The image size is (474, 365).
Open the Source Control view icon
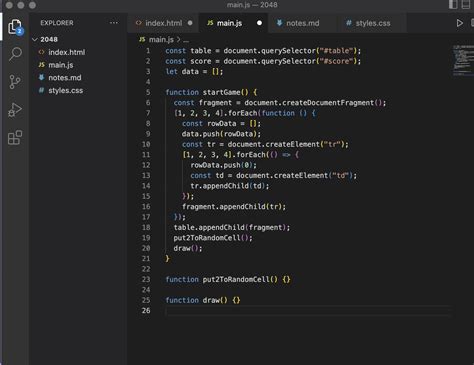[x=15, y=82]
